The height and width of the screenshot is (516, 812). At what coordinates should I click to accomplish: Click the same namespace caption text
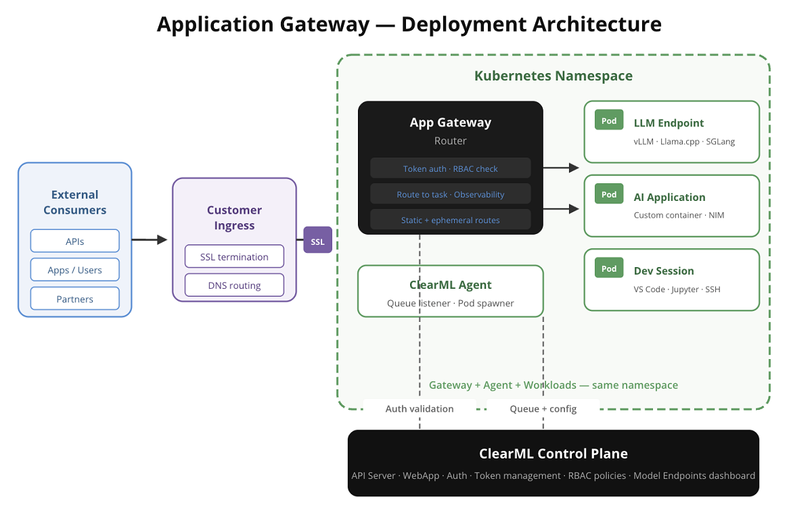554,385
